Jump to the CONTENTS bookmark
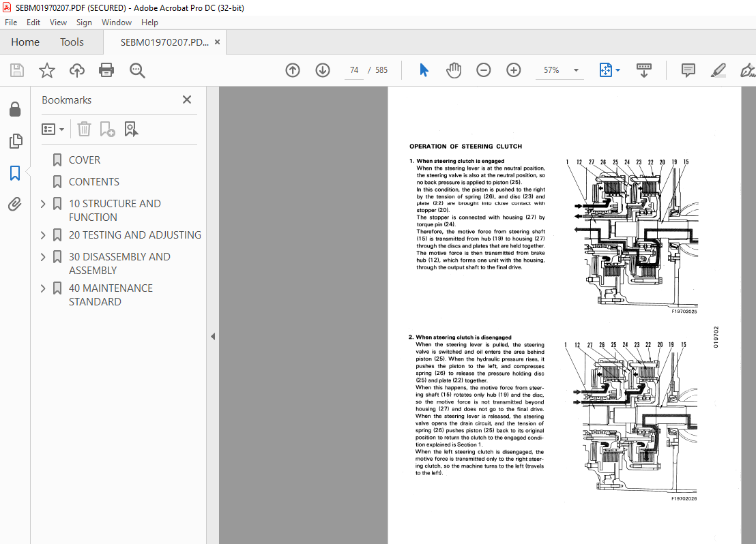Screen dimensions: 756x544 [x=94, y=181]
